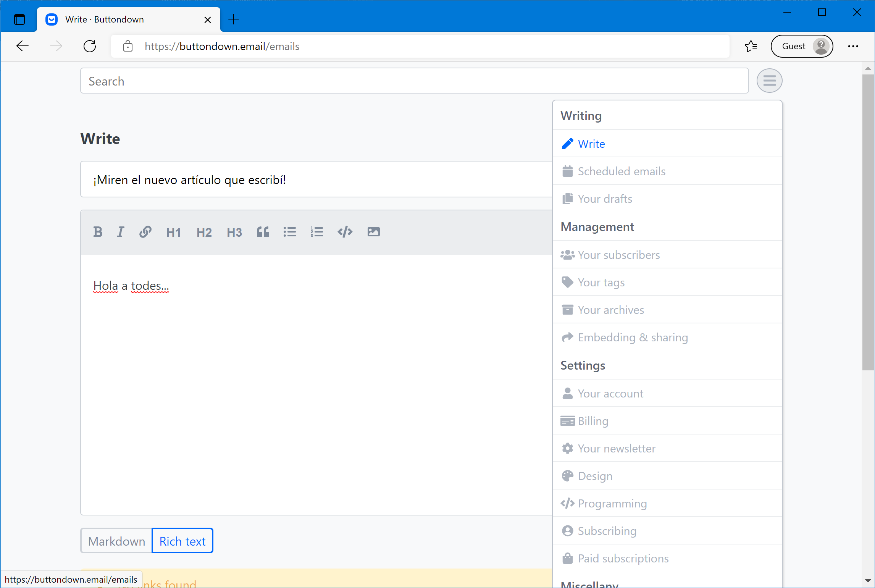Click into the Search field
Viewport: 875px width, 588px height.
pyautogui.click(x=414, y=81)
